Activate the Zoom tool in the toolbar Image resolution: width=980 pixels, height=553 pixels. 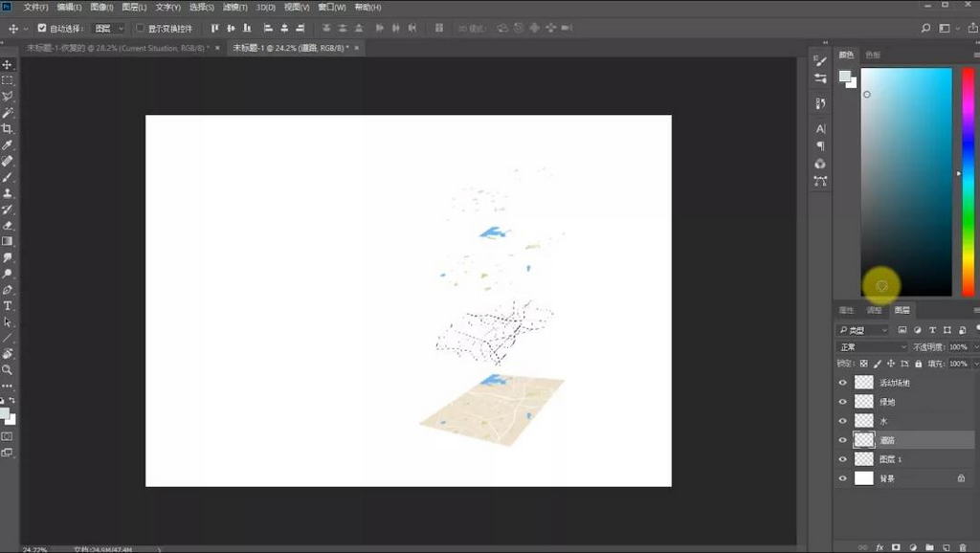pos(8,369)
